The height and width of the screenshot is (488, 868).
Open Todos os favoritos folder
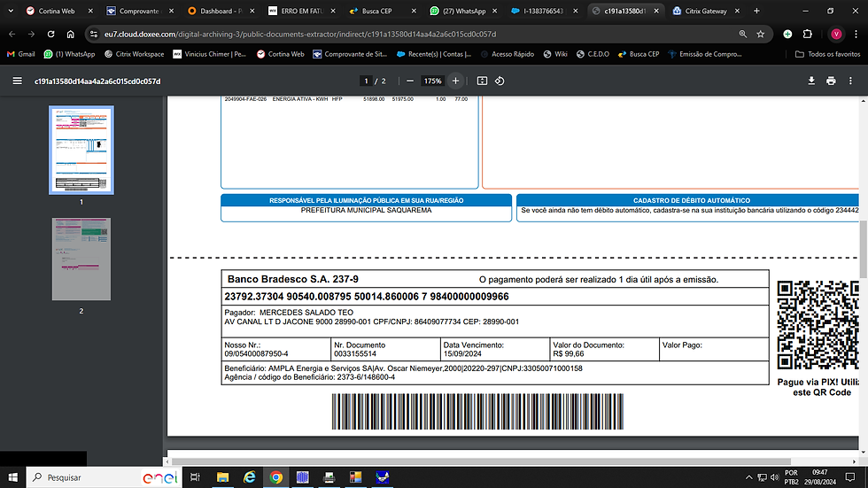click(x=827, y=54)
